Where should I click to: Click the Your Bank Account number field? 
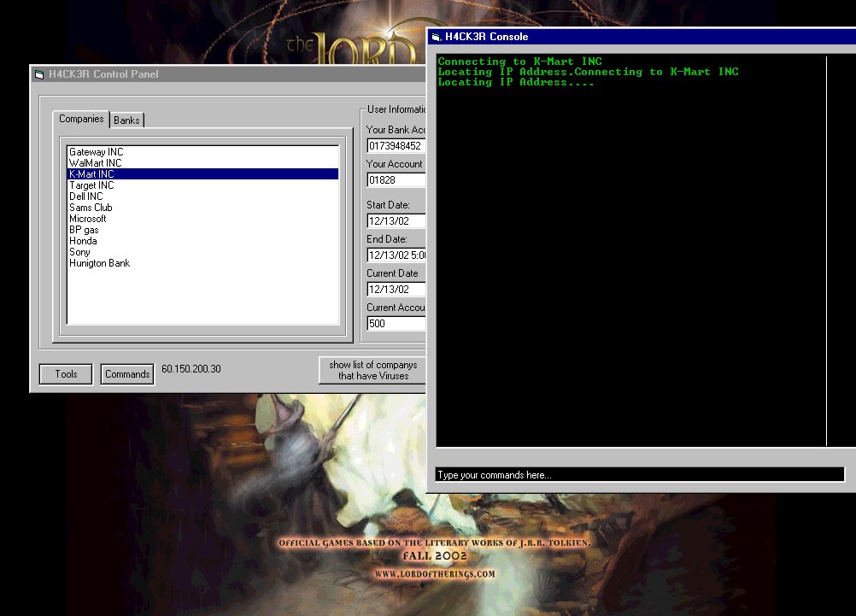tap(396, 146)
